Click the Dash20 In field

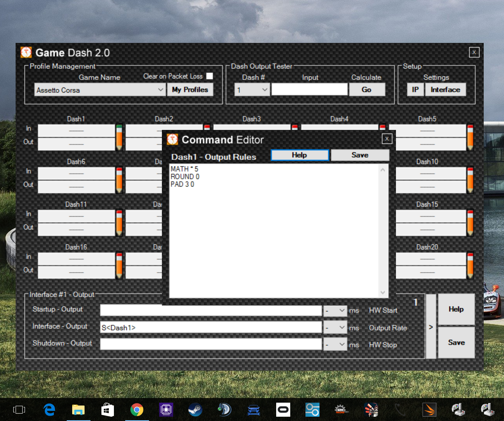click(x=431, y=259)
